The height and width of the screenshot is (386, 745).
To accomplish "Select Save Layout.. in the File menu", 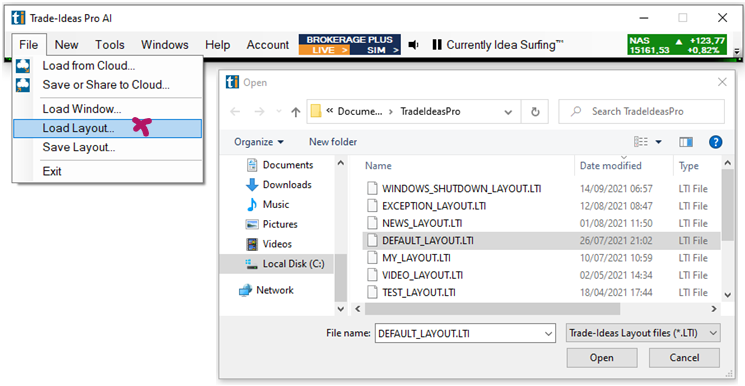I will [79, 147].
